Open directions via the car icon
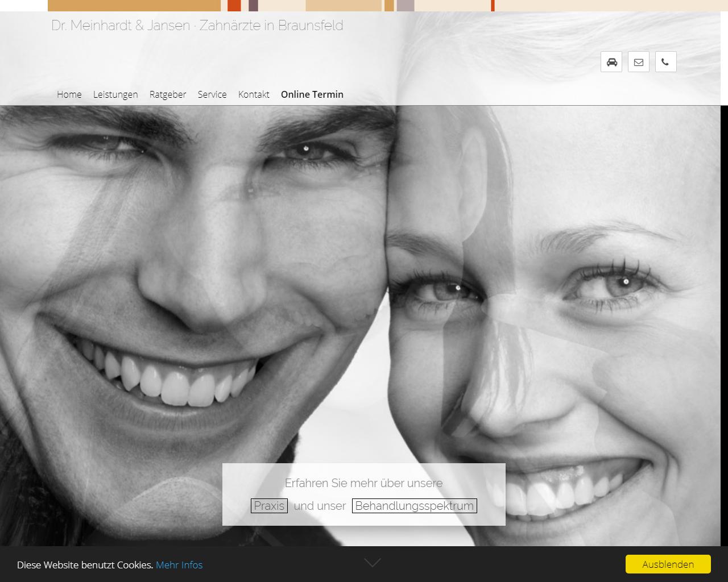728x582 pixels. point(611,62)
